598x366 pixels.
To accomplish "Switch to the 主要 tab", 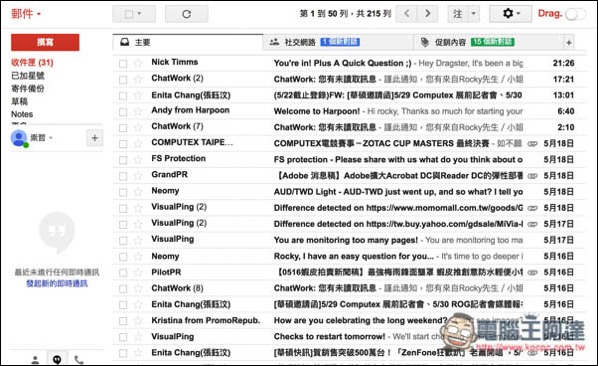I will click(187, 42).
